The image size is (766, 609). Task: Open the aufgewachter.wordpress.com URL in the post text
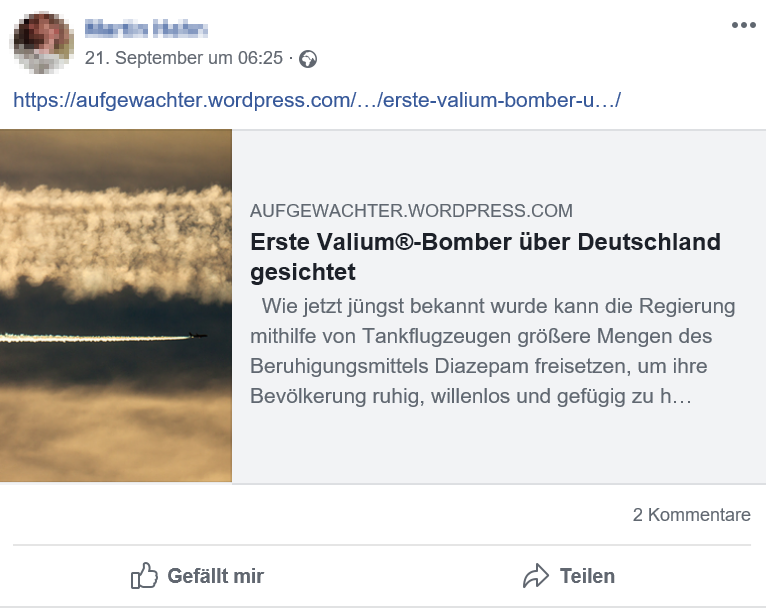coord(318,101)
